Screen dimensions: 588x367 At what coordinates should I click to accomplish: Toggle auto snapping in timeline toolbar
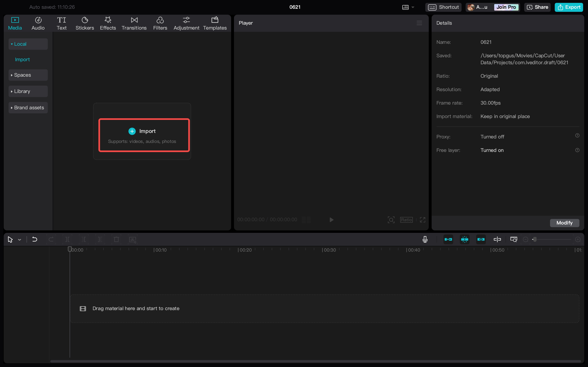[x=464, y=239]
